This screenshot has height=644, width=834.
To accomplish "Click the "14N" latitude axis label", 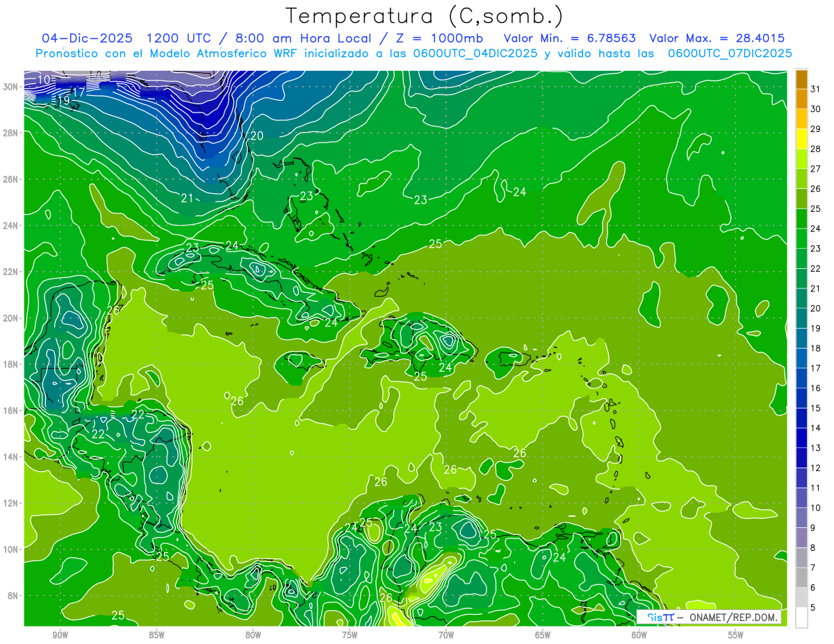I will (x=11, y=456).
